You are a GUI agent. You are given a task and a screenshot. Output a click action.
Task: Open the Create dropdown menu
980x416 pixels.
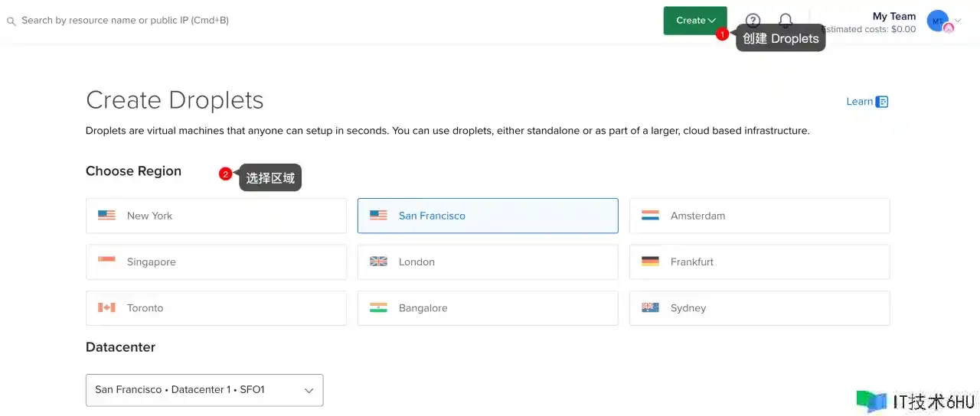click(695, 21)
